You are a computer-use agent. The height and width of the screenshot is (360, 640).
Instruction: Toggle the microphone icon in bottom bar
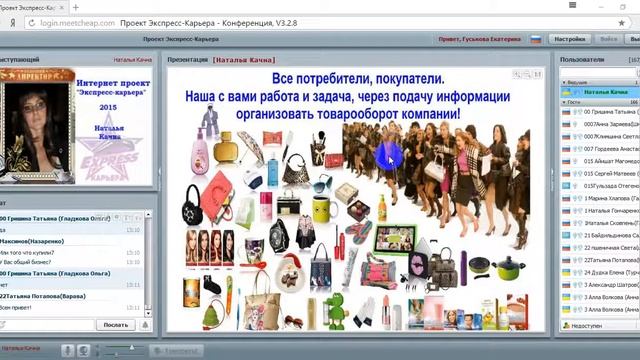tap(68, 351)
